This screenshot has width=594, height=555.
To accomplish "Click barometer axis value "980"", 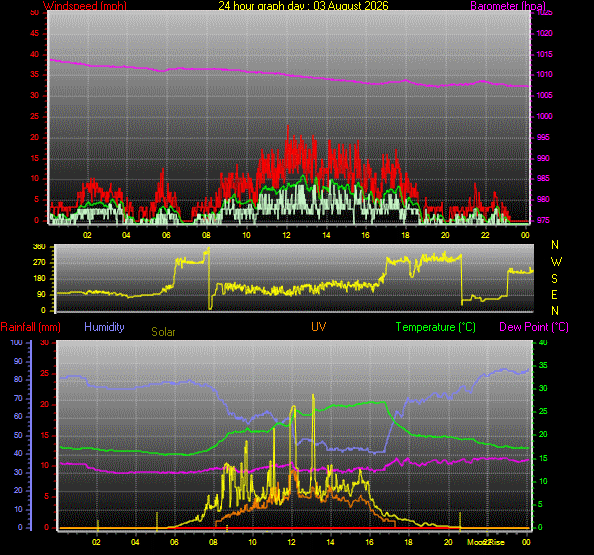I will coord(543,199).
